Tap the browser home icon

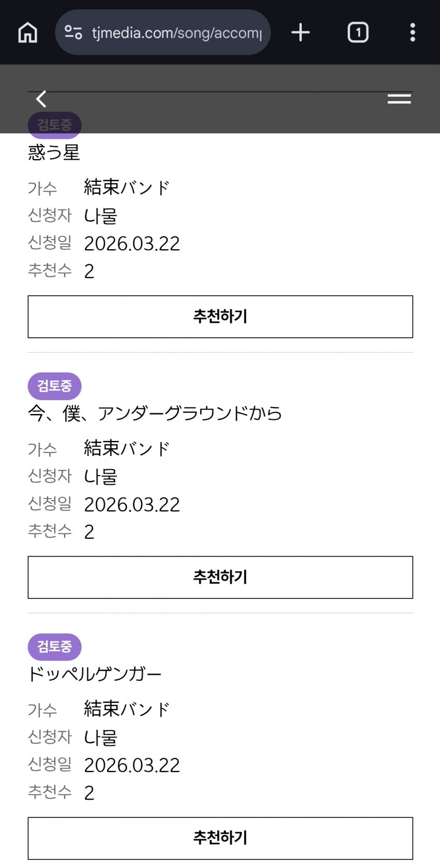28,33
